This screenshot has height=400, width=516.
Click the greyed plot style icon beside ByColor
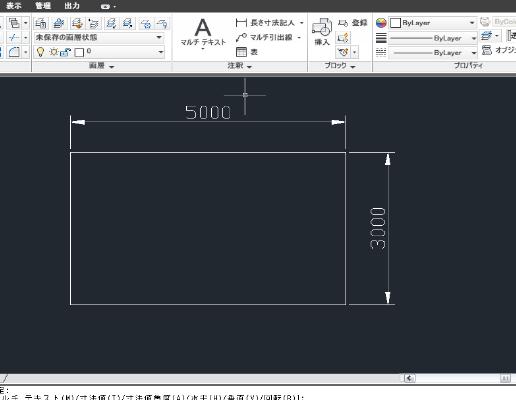[x=485, y=22]
